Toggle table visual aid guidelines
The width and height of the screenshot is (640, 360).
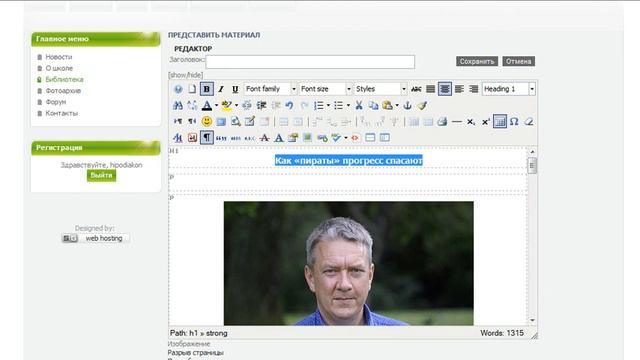(500, 121)
